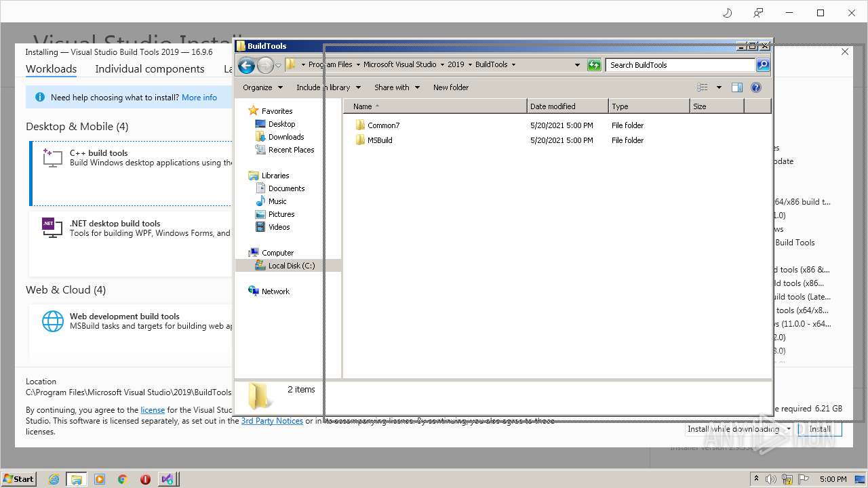Select Network in navigation pane

[x=269, y=291]
